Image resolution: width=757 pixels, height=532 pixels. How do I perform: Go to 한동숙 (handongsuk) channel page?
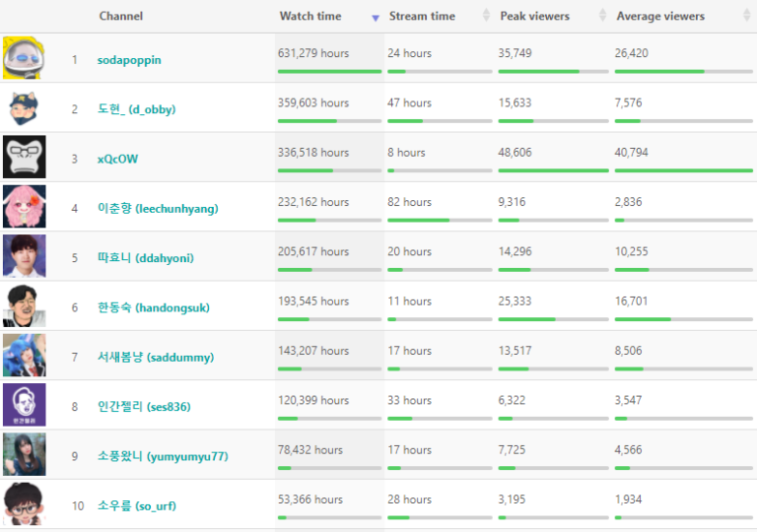tap(153, 307)
